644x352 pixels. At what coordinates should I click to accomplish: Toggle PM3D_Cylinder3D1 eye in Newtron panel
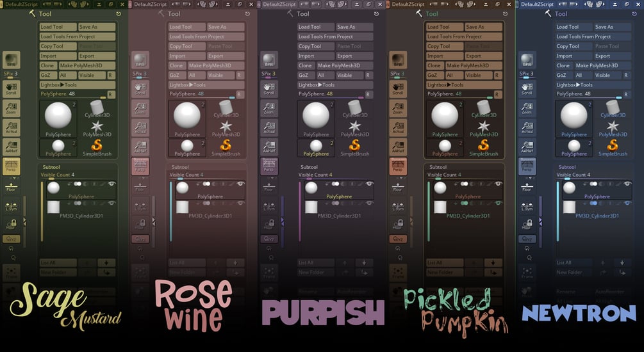coord(627,203)
